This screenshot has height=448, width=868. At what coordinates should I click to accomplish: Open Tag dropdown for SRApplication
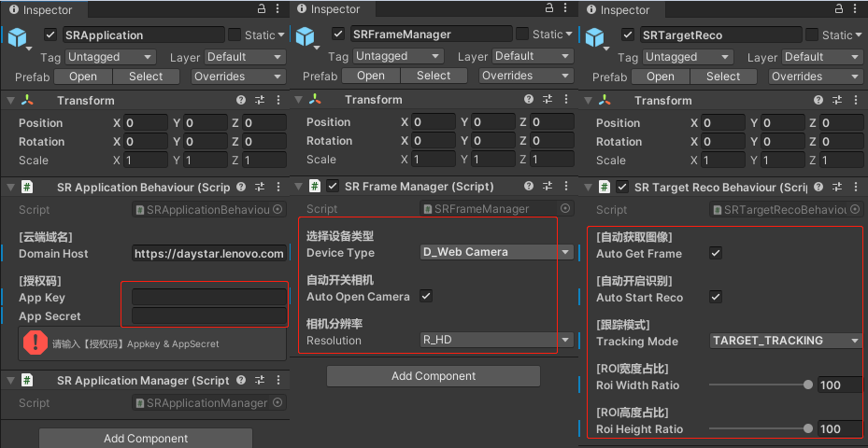coord(110,57)
